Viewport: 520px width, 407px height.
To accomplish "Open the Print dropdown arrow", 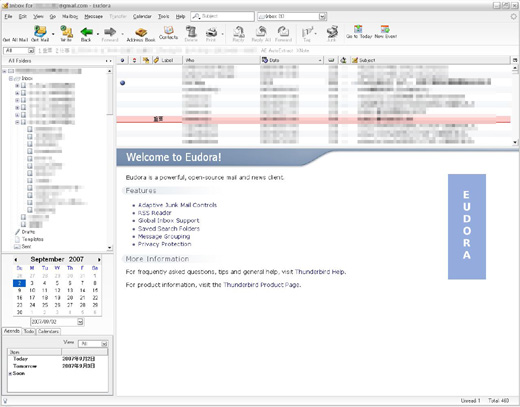I will 222,34.
